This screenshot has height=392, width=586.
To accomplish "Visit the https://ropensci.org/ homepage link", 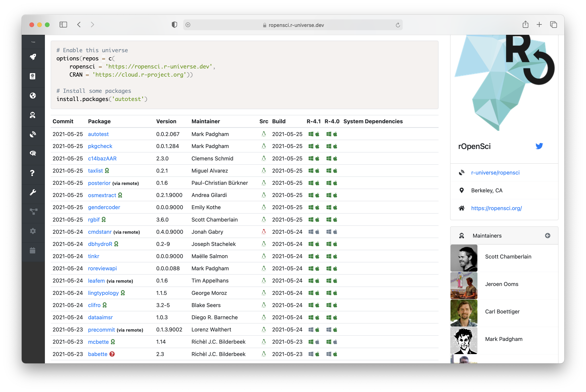I will pyautogui.click(x=496, y=208).
